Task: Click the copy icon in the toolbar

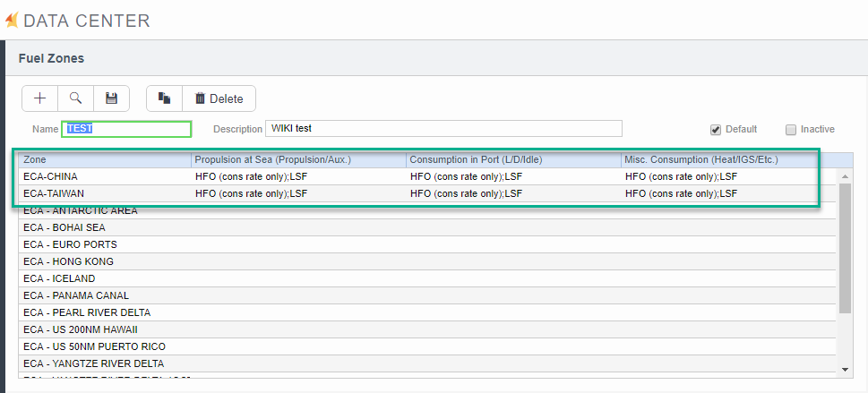Action: click(x=164, y=98)
